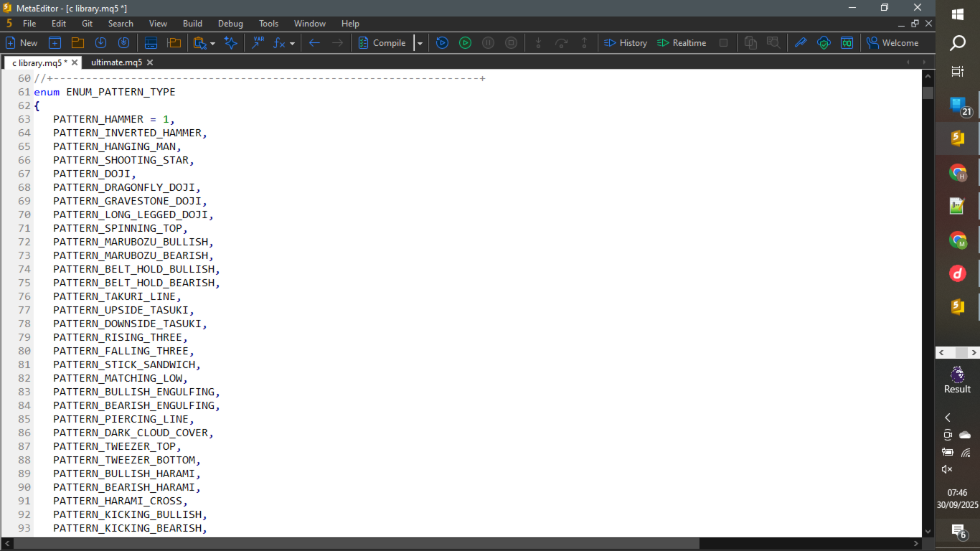Open the Windows Start menu
Image resolution: width=980 pixels, height=551 pixels.
click(x=958, y=14)
